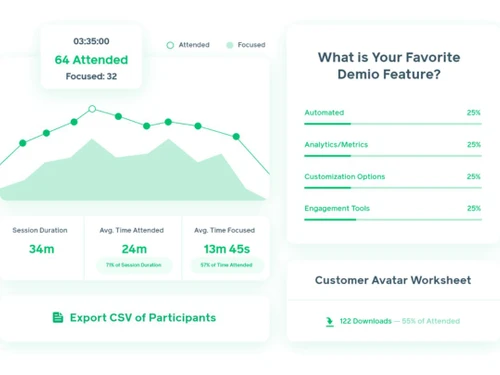
Task: Click the What is Your Favorite Demio Feature heading
Action: (x=389, y=66)
